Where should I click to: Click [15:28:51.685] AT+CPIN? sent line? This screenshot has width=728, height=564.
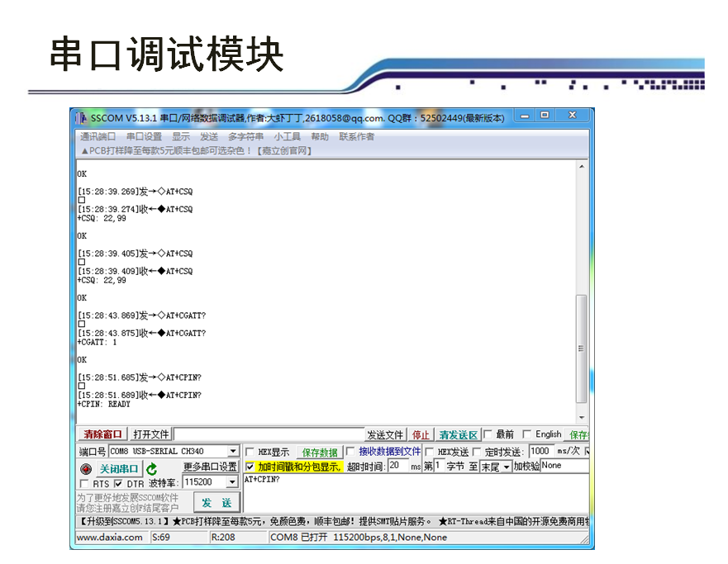[140, 377]
